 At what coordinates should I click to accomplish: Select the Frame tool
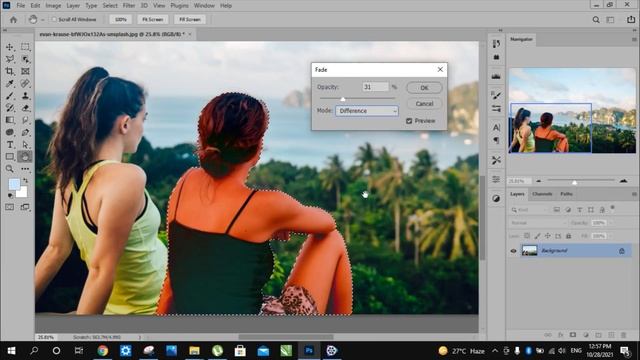25,71
